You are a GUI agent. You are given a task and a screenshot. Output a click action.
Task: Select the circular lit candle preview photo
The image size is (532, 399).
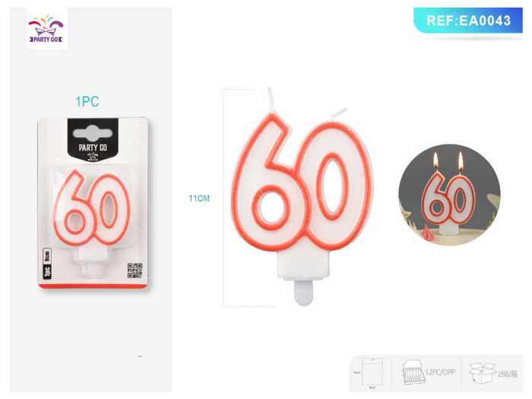[450, 195]
